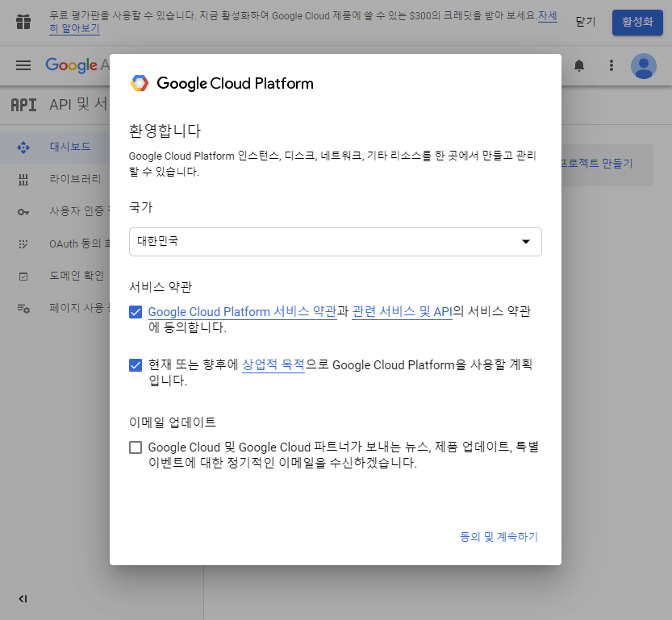This screenshot has height=620, width=672.
Task: Open the hamburger navigation menu
Action: [x=23, y=65]
